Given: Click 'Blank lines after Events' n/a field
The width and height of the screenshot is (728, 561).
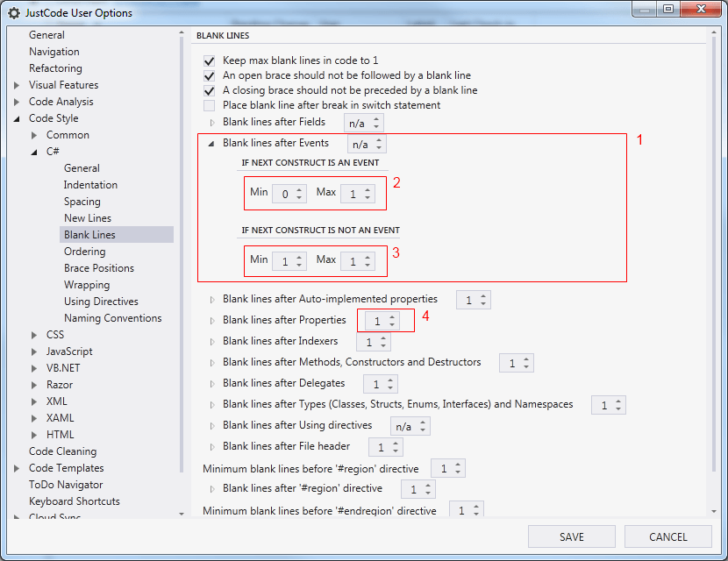Looking at the screenshot, I should 367,144.
